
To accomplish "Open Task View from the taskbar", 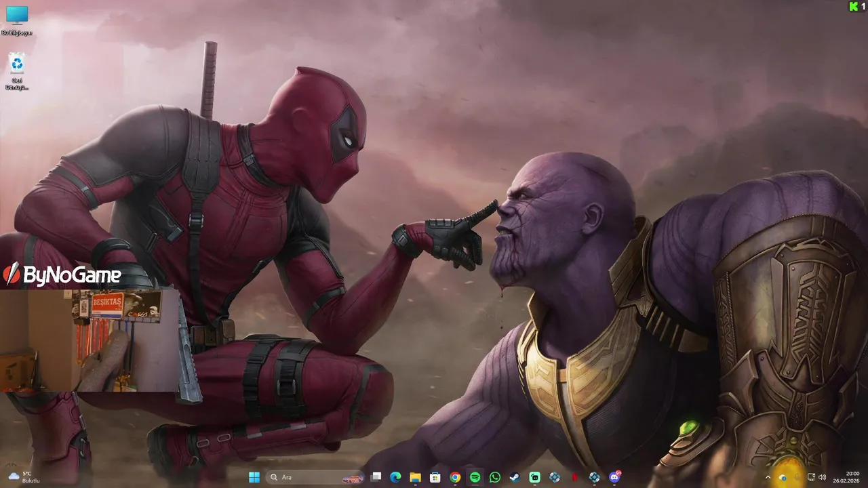I will [x=376, y=477].
